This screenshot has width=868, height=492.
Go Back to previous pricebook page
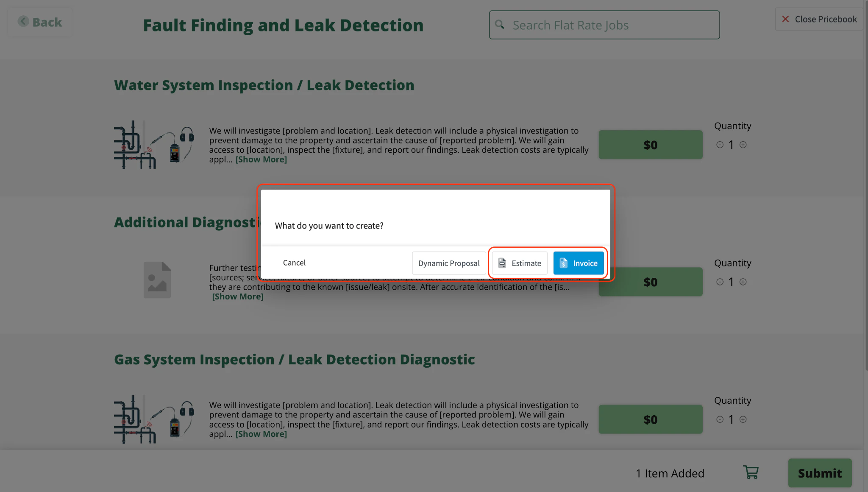pos(40,22)
